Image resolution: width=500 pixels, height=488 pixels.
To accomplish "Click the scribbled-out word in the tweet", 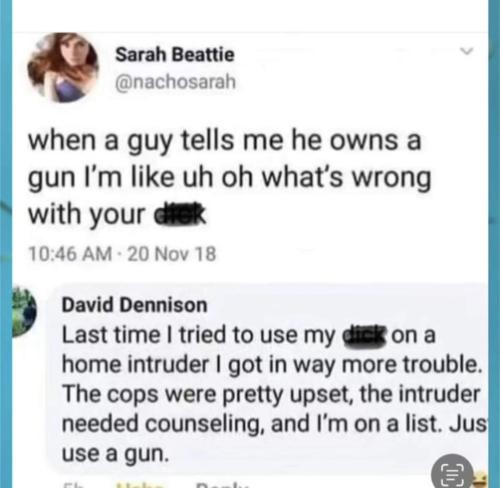I will (x=179, y=213).
